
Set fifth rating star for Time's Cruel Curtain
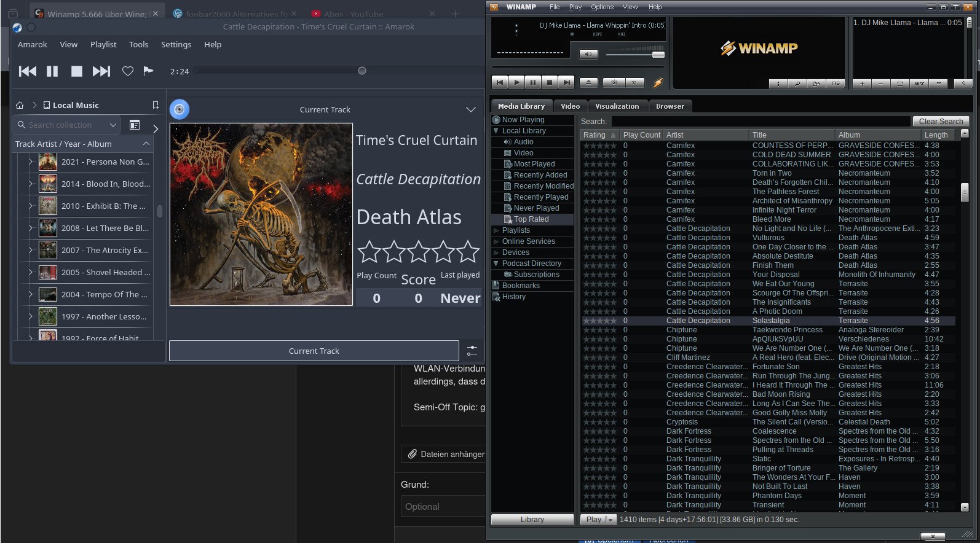[x=467, y=251]
